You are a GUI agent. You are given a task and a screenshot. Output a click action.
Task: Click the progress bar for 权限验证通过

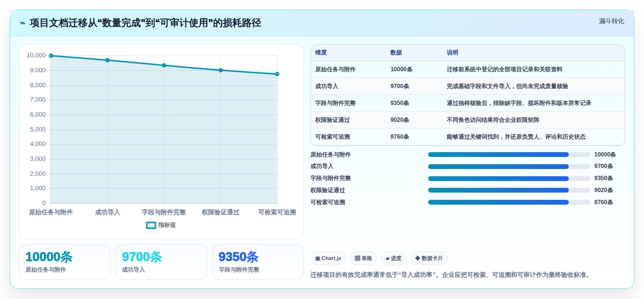pos(509,190)
